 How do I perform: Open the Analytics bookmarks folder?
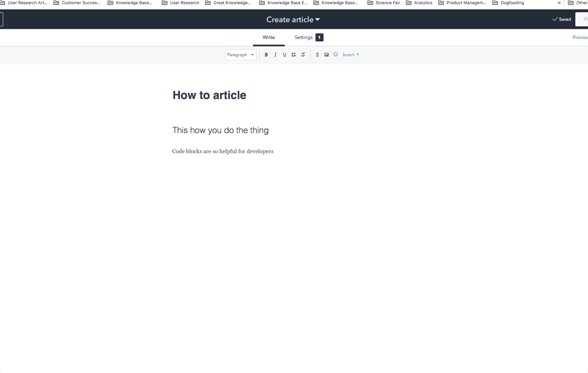point(419,3)
